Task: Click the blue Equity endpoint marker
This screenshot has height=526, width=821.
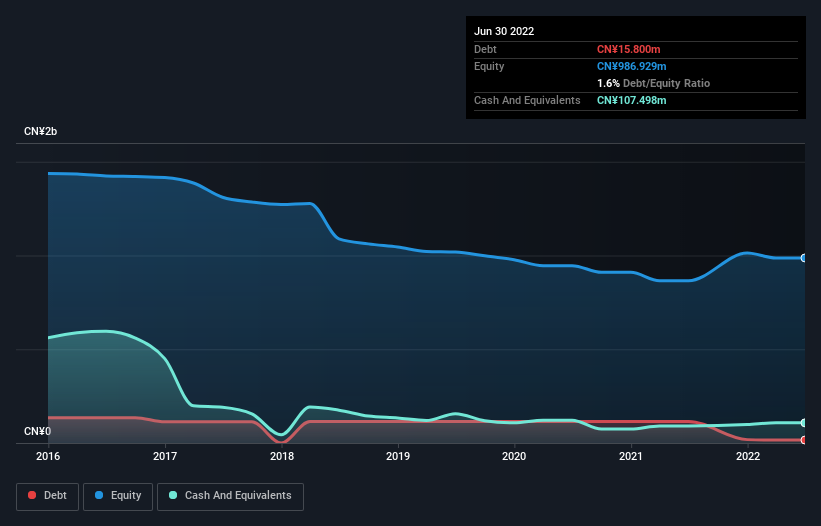Action: point(804,258)
